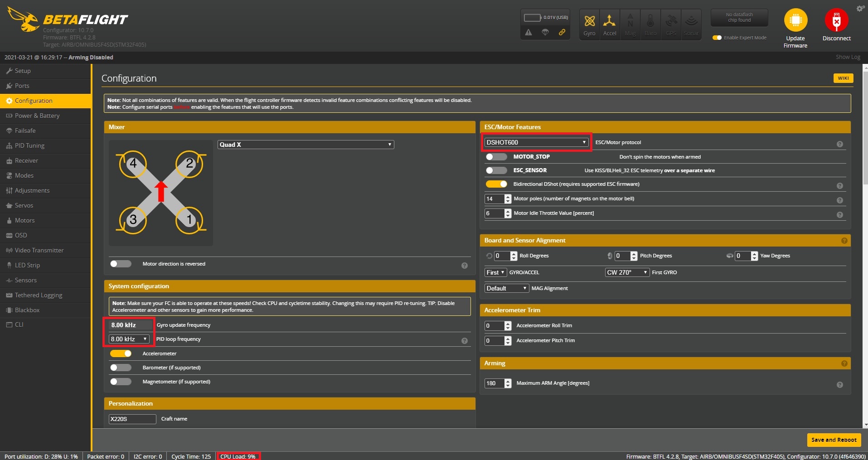868x460 pixels.
Task: Open help for Motor poles
Action: 840,200
